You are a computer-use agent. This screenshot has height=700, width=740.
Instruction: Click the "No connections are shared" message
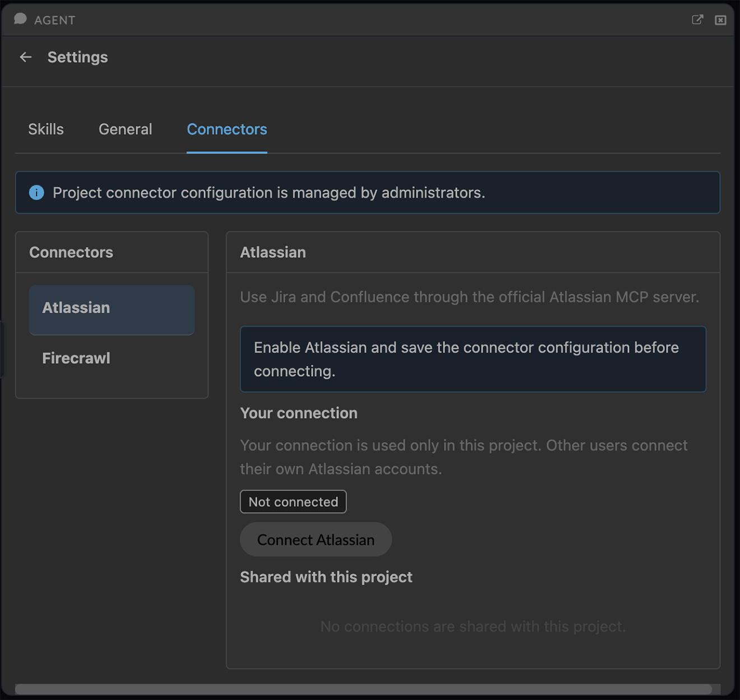click(473, 627)
